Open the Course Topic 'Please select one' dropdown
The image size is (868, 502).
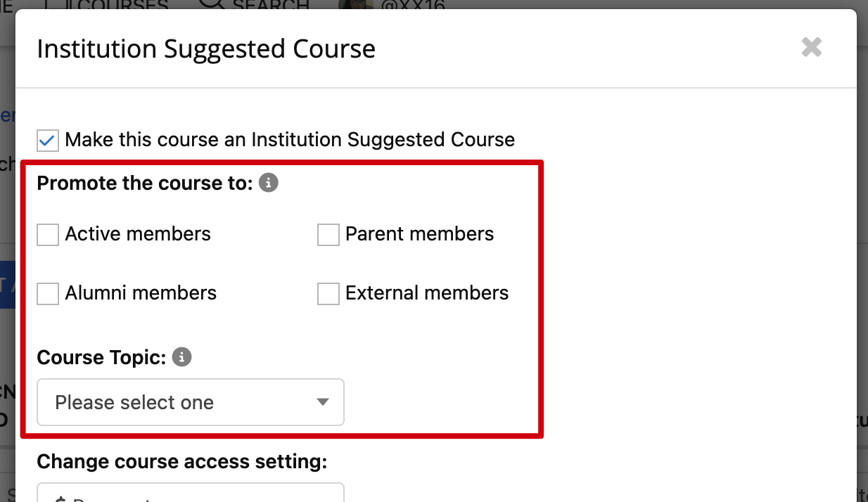coord(191,402)
